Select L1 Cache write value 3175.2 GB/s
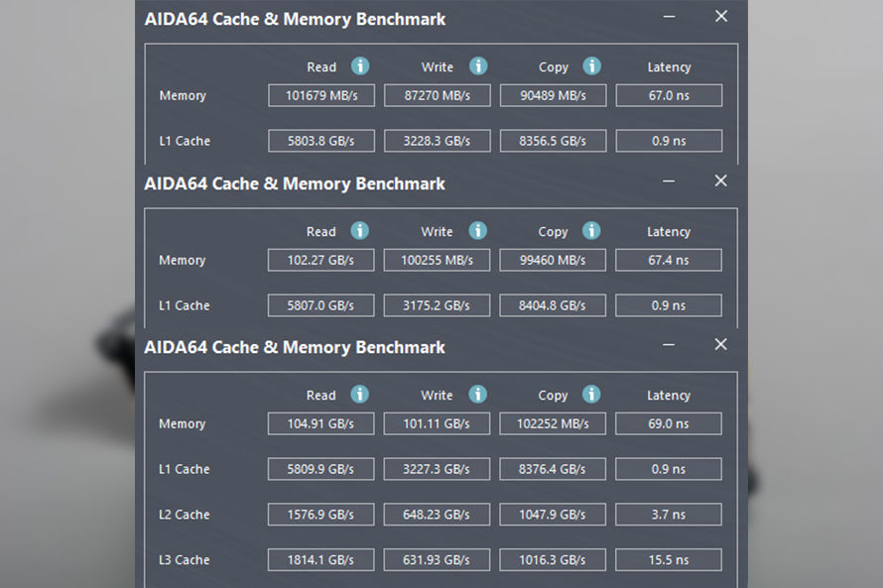This screenshot has height=588, width=883. click(x=437, y=305)
